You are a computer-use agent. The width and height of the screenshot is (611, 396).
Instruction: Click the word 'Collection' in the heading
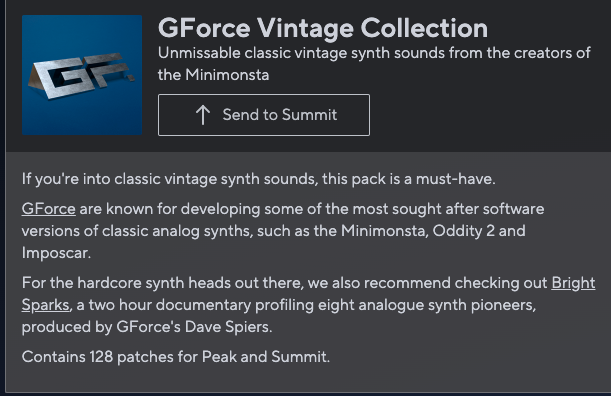point(424,28)
